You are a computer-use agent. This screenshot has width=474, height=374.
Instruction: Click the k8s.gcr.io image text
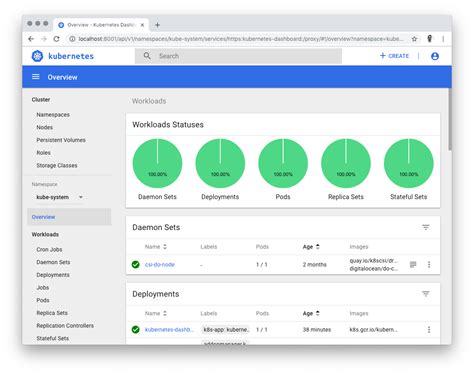[373, 330]
